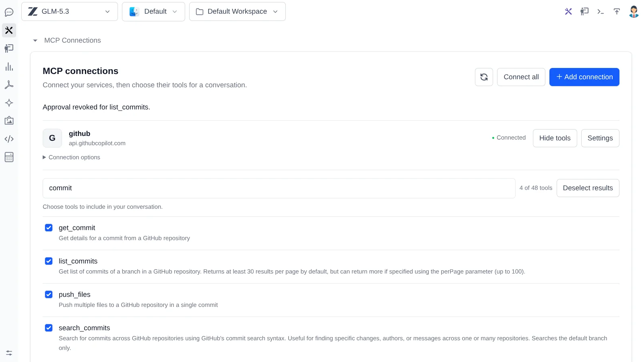Click the github G avatar tile
Viewport: 644px width, 362px height.
point(52,138)
